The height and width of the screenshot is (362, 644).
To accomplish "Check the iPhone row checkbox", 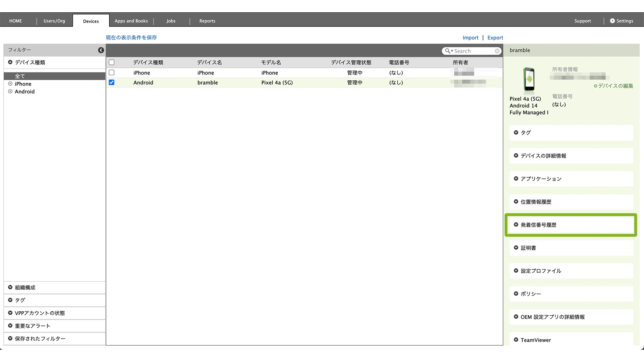I will click(112, 73).
